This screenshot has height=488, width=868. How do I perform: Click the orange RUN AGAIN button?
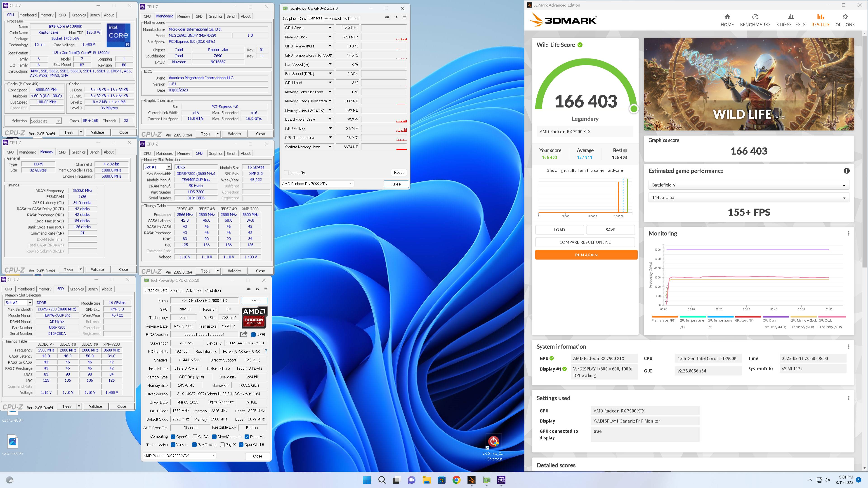(x=586, y=255)
